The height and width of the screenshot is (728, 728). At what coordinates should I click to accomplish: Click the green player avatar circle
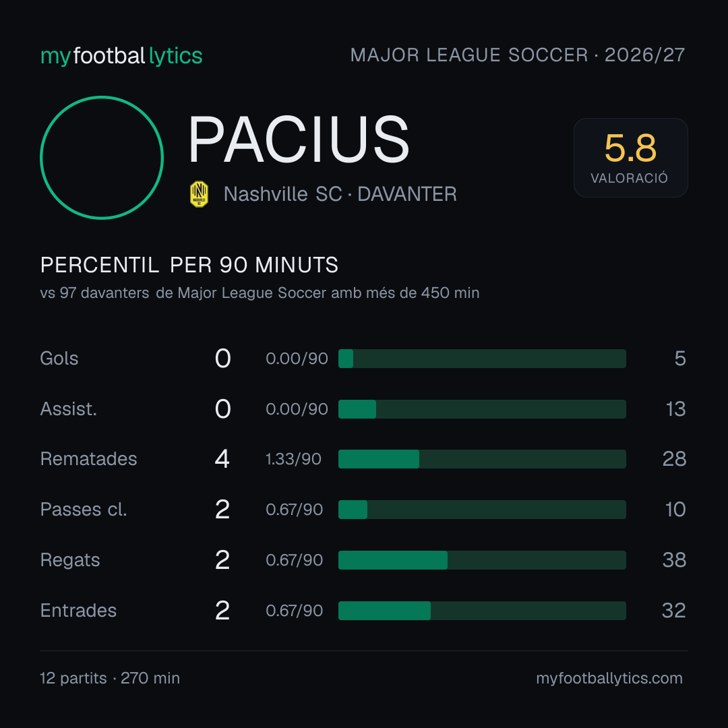click(x=102, y=157)
